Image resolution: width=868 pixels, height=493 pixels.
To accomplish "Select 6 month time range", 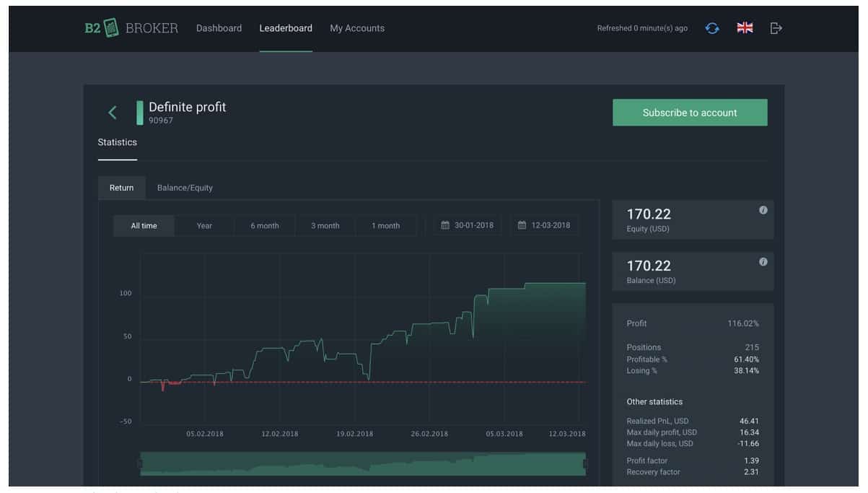I will 265,225.
